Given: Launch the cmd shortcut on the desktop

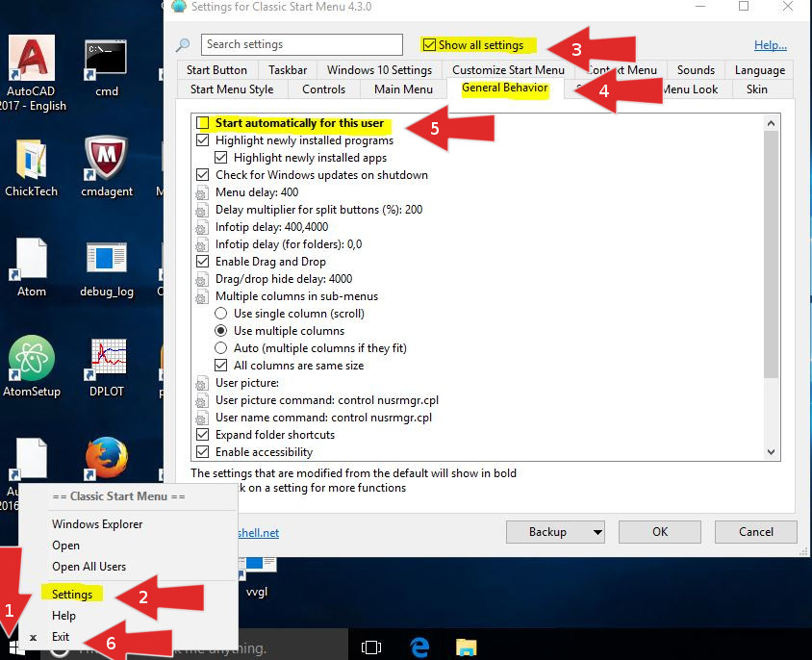Looking at the screenshot, I should [106, 58].
